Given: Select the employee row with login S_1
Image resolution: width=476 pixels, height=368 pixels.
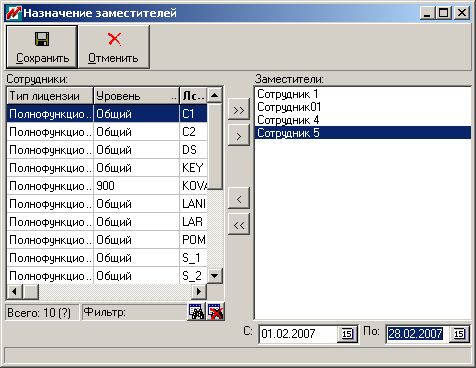Looking at the screenshot, I should pos(107,258).
